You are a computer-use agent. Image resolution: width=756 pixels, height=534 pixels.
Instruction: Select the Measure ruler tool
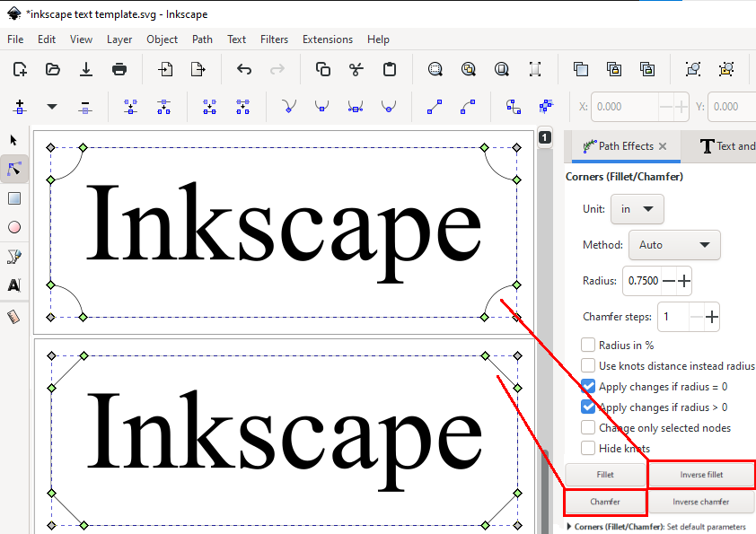click(13, 317)
